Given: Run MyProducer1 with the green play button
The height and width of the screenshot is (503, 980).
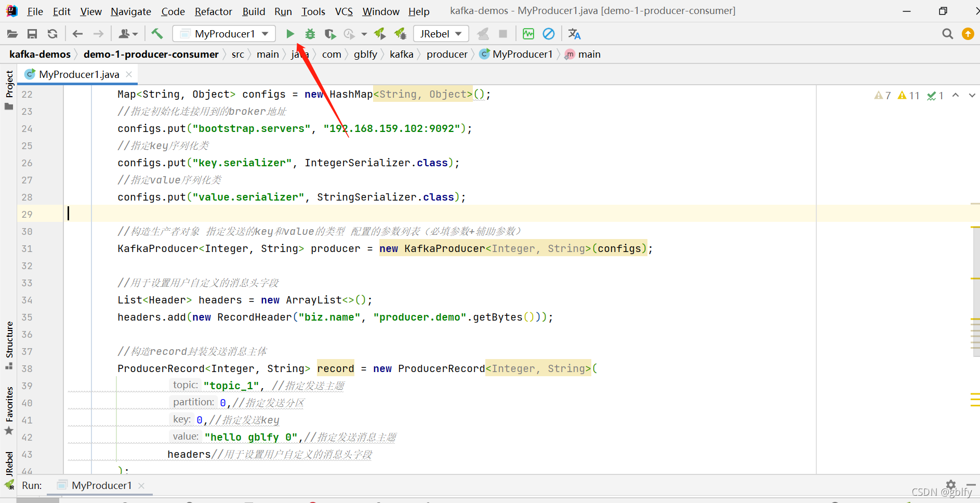Looking at the screenshot, I should (290, 34).
